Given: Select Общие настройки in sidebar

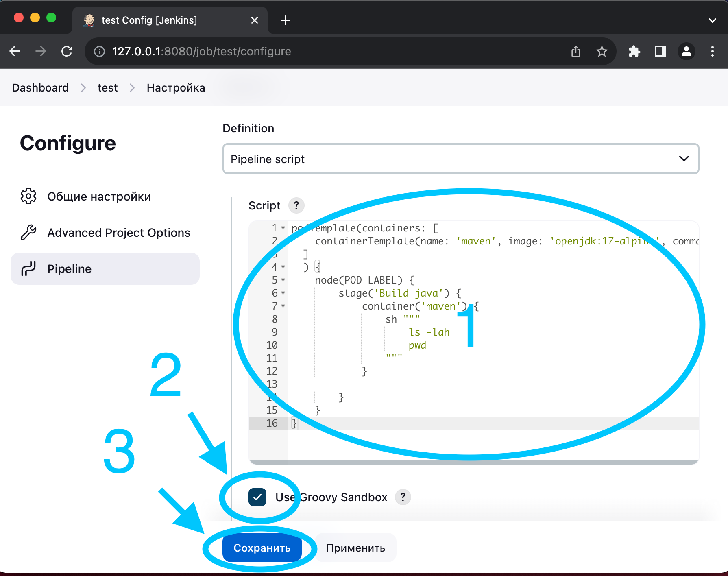Looking at the screenshot, I should pyautogui.click(x=99, y=196).
